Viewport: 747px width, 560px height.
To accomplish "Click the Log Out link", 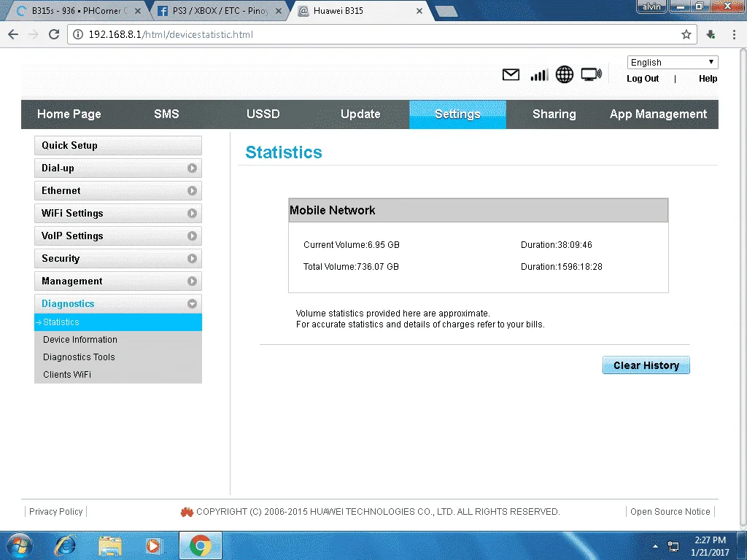I will (643, 79).
